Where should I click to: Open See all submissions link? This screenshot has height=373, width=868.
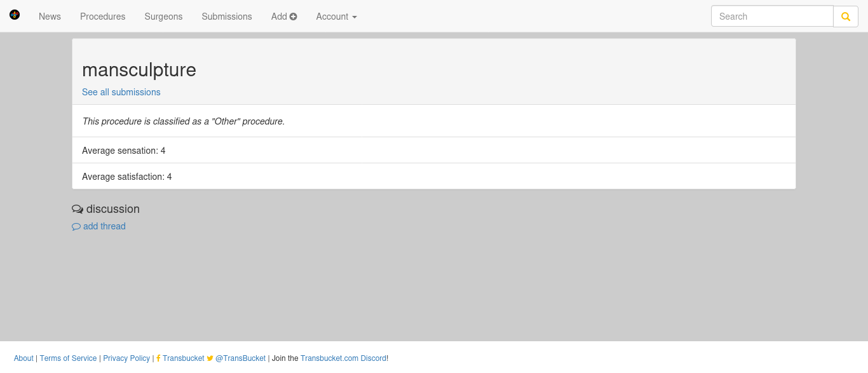point(121,92)
